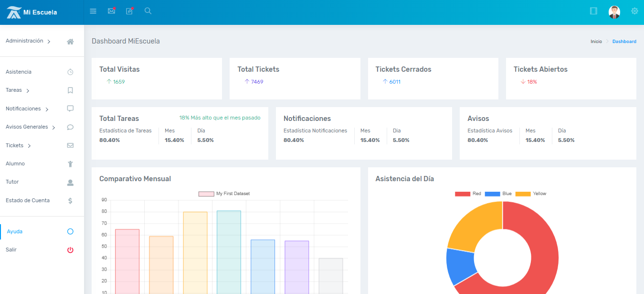Expand the Avisos Generales submenu chevron

point(53,128)
